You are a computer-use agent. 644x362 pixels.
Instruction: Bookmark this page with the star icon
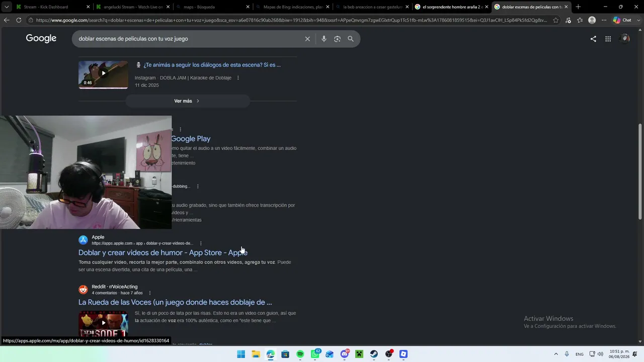click(x=555, y=20)
